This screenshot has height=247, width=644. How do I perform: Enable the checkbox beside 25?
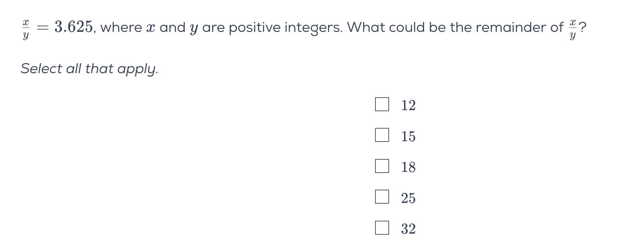[x=382, y=197]
